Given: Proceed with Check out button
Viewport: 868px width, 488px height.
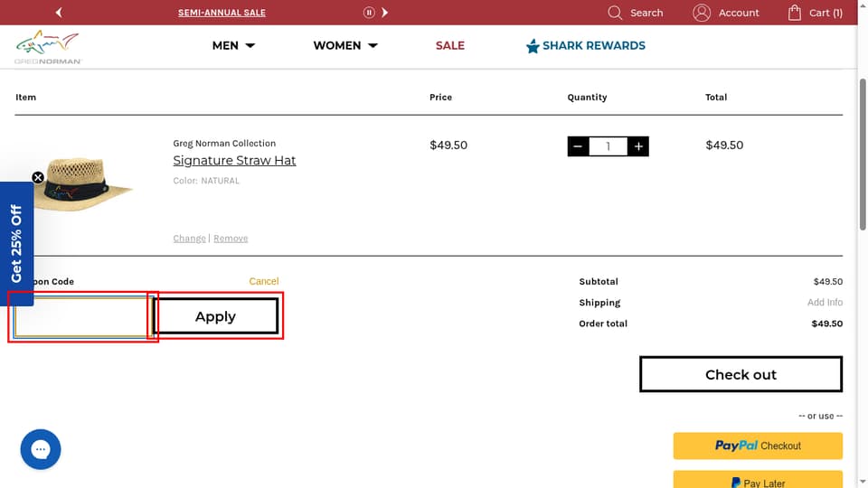Looking at the screenshot, I should 741,374.
